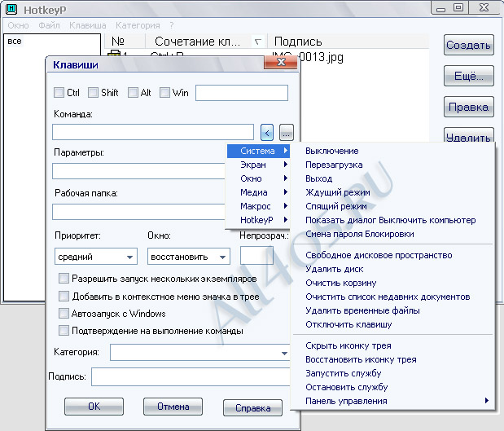Screen dimensions: 504x431
Task: Select 'Удалить временные файлы'
Action: pyautogui.click(x=392, y=310)
